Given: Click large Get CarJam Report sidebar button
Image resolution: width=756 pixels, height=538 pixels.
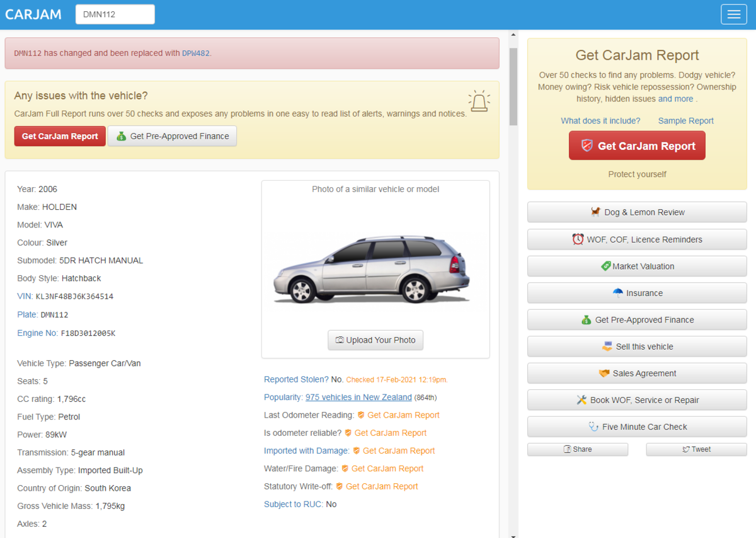Looking at the screenshot, I should pyautogui.click(x=637, y=146).
